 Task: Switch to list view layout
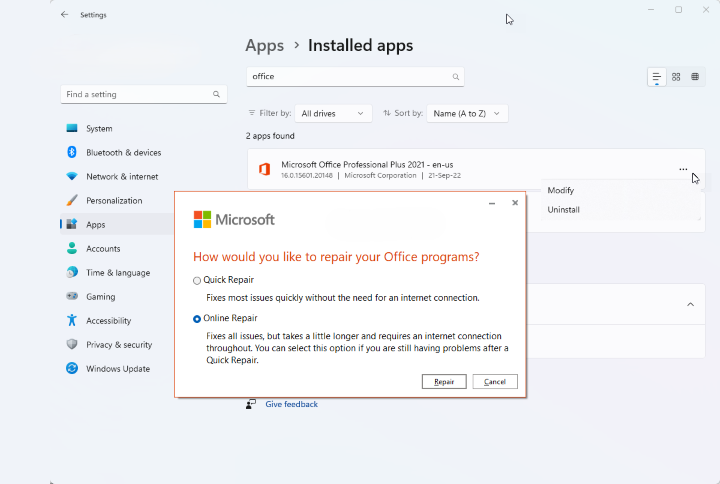click(657, 77)
